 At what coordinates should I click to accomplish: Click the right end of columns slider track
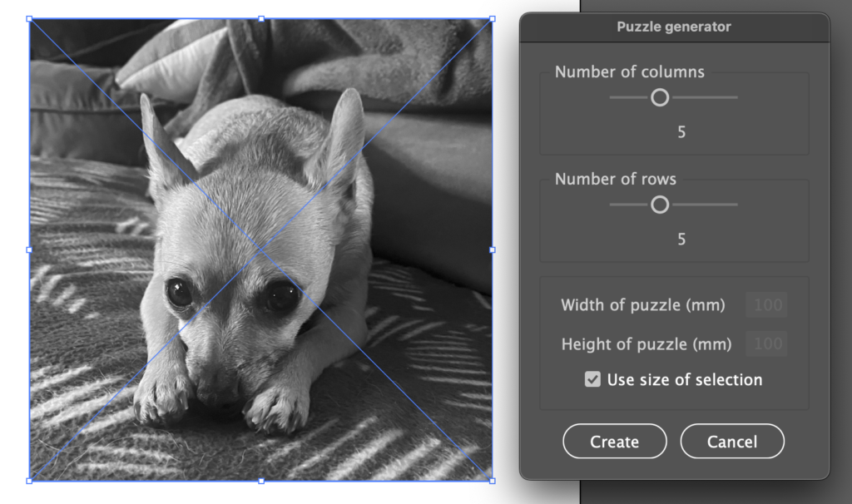click(735, 98)
